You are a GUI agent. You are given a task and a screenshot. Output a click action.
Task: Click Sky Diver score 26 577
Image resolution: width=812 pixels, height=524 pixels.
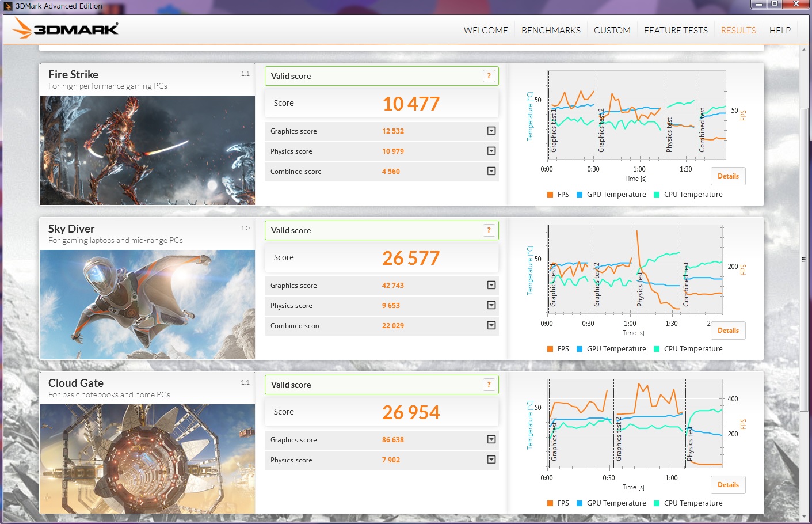click(411, 258)
